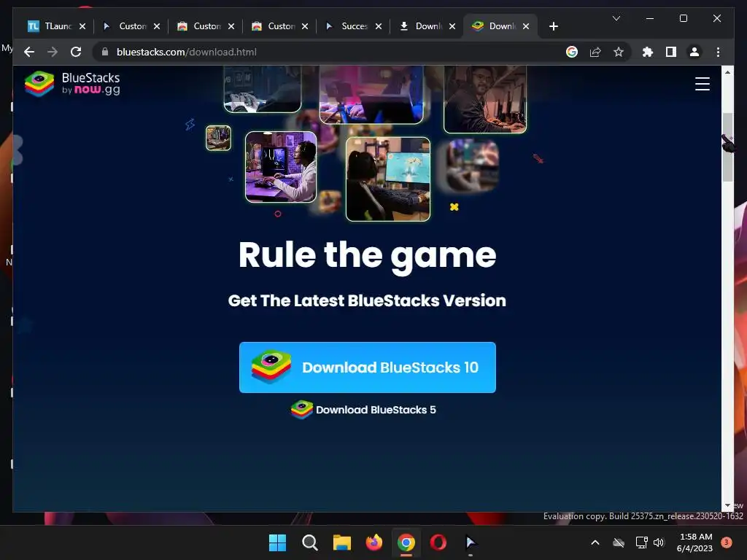Click the BlueStacks by now.gg logo

point(72,84)
